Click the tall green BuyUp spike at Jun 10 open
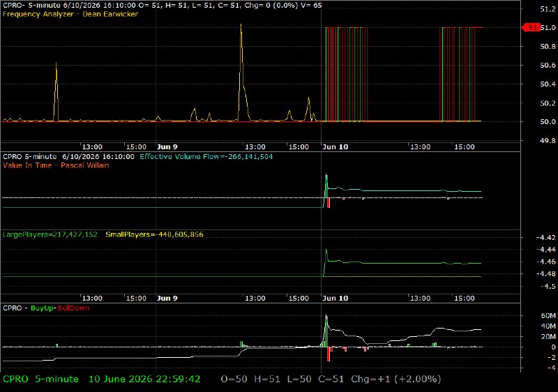The width and height of the screenshot is (558, 392). tap(326, 331)
